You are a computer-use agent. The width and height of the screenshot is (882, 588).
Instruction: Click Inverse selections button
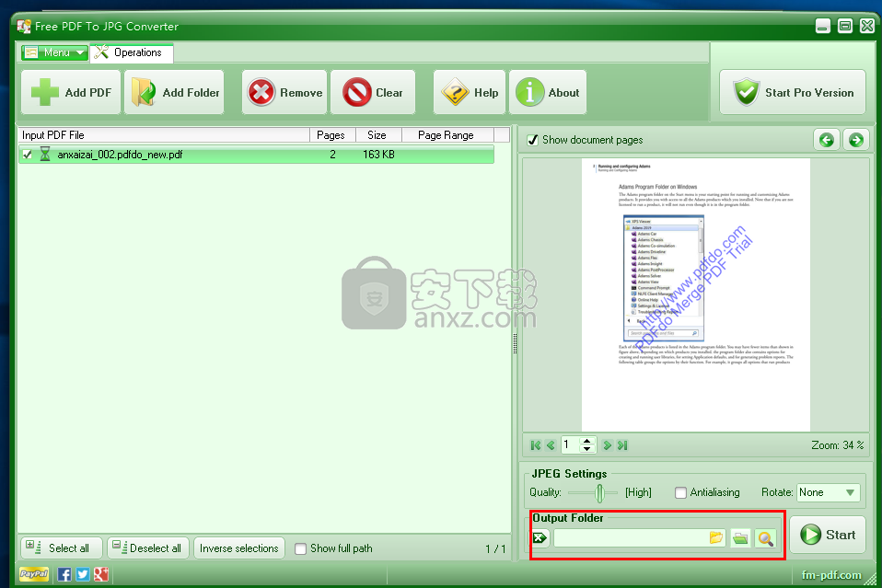[x=239, y=548]
